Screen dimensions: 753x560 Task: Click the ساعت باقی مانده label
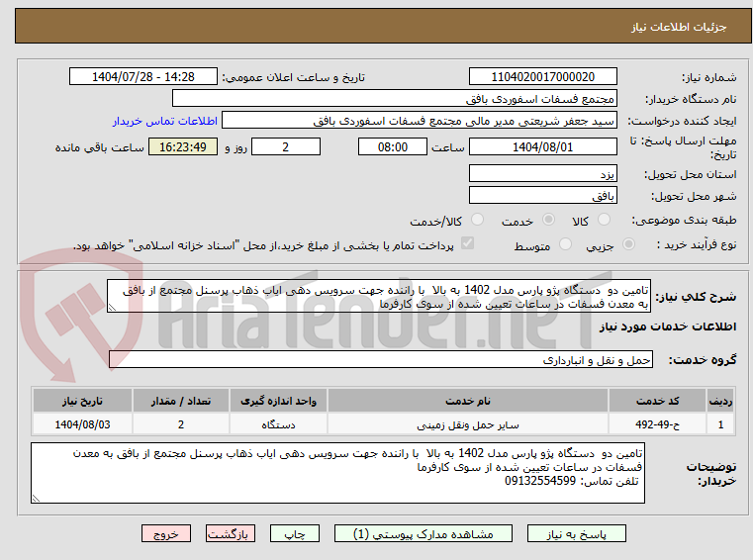99,147
